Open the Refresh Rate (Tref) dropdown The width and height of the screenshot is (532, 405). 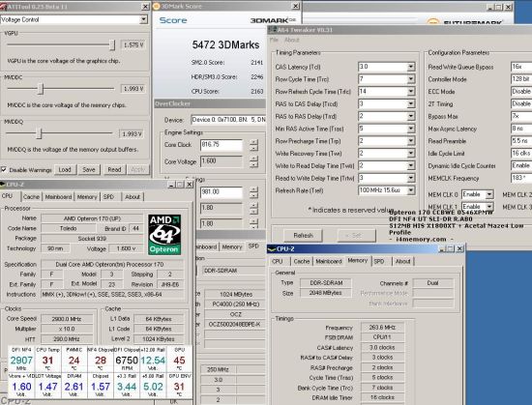[x=411, y=190]
